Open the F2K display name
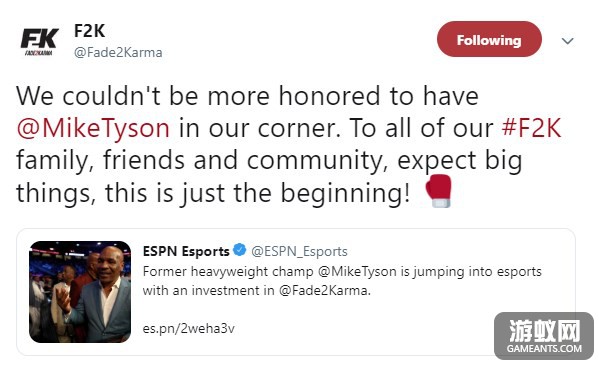Viewport: 599px width, 365px height. [89, 31]
